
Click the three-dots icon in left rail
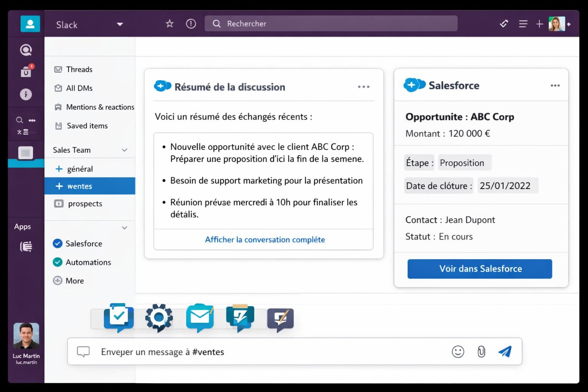coord(32,120)
